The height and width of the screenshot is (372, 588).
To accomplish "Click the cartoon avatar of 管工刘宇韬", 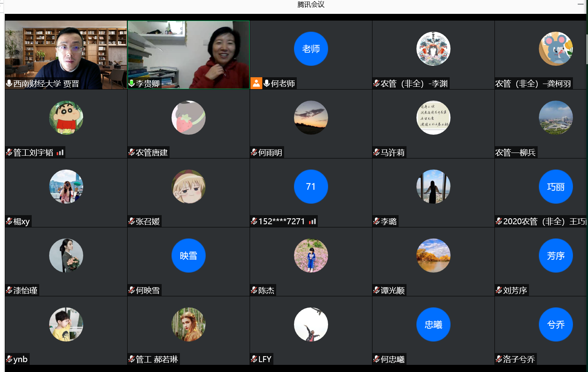I will click(x=66, y=118).
